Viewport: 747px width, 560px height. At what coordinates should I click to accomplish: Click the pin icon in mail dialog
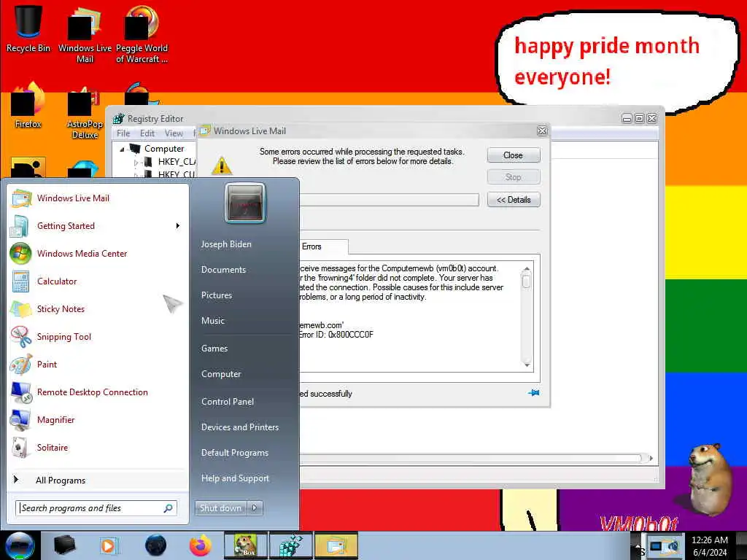pyautogui.click(x=533, y=393)
